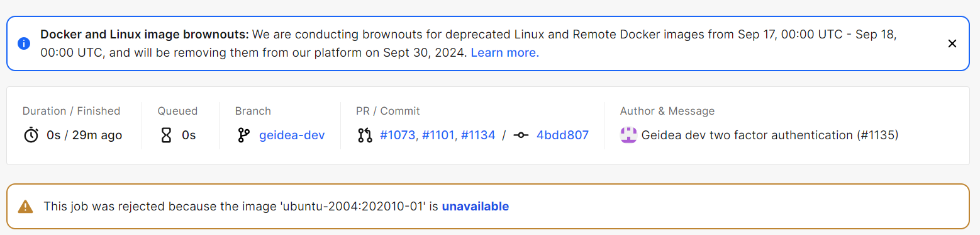Click the commit node icon
980x235 pixels.
[x=520, y=135]
